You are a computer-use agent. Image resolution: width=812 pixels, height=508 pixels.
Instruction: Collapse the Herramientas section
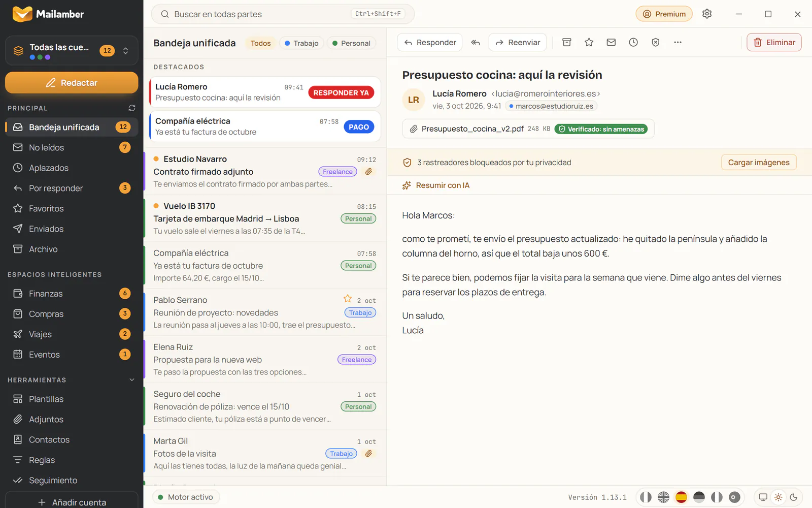132,380
